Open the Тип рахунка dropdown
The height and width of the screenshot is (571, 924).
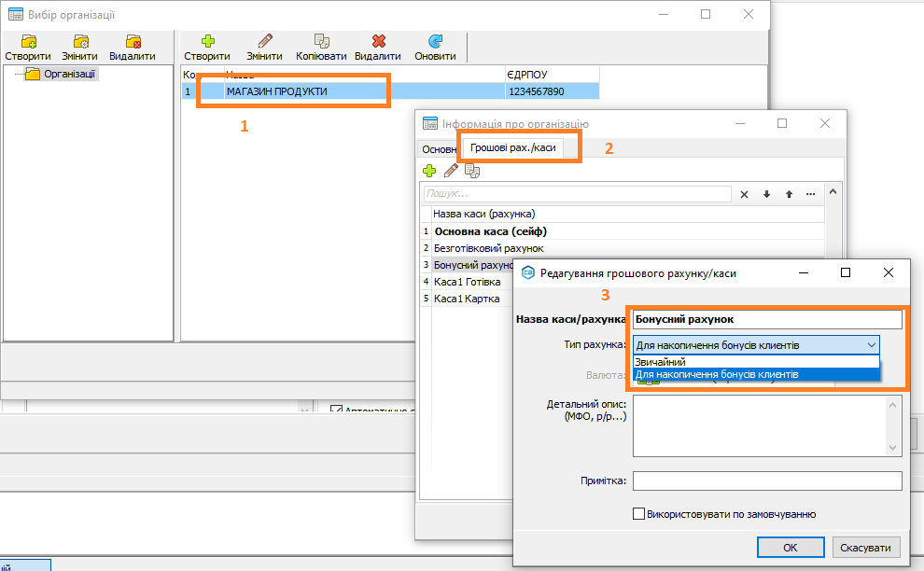coord(757,345)
